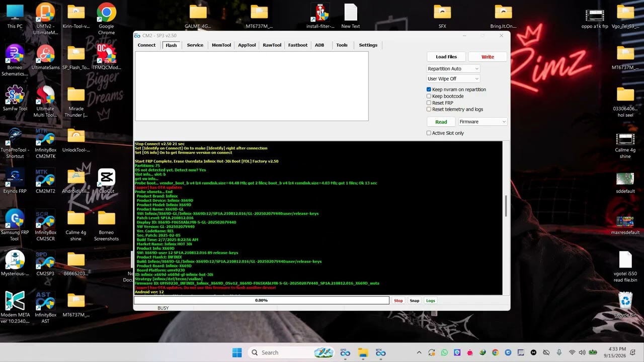
Task: Click the 0.00% progress bar
Action: 262,301
